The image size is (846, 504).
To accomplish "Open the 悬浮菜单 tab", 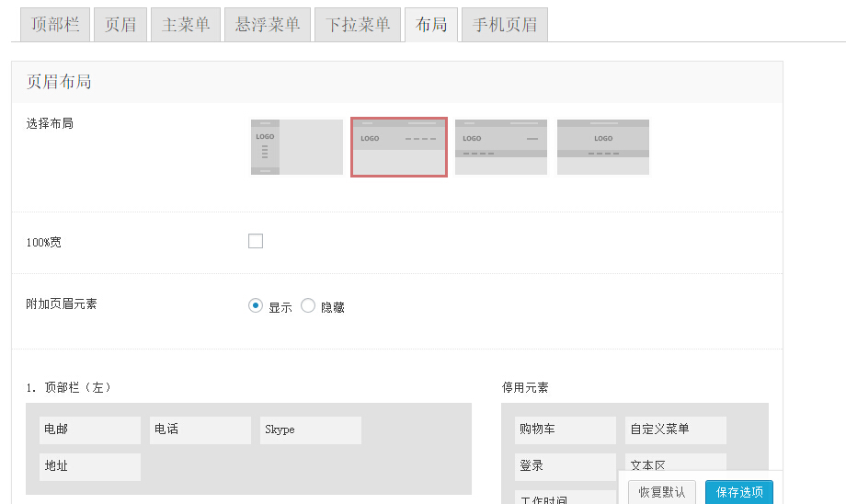I will pos(267,25).
